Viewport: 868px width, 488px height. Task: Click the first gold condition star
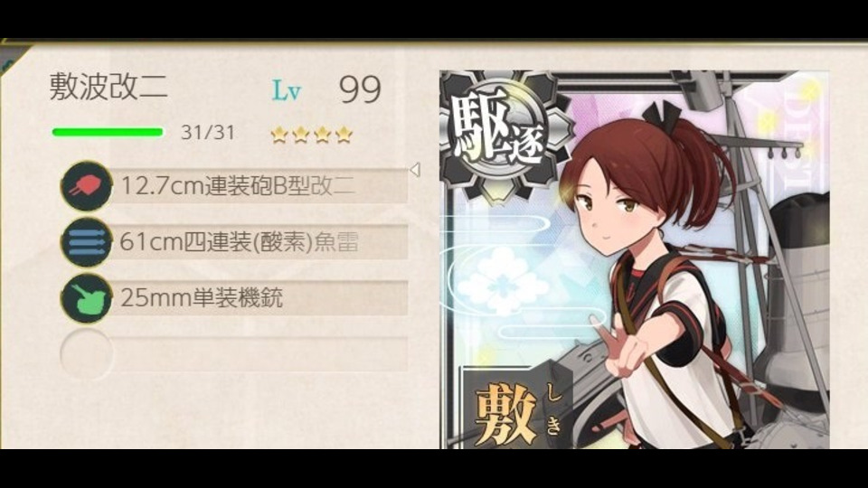278,135
